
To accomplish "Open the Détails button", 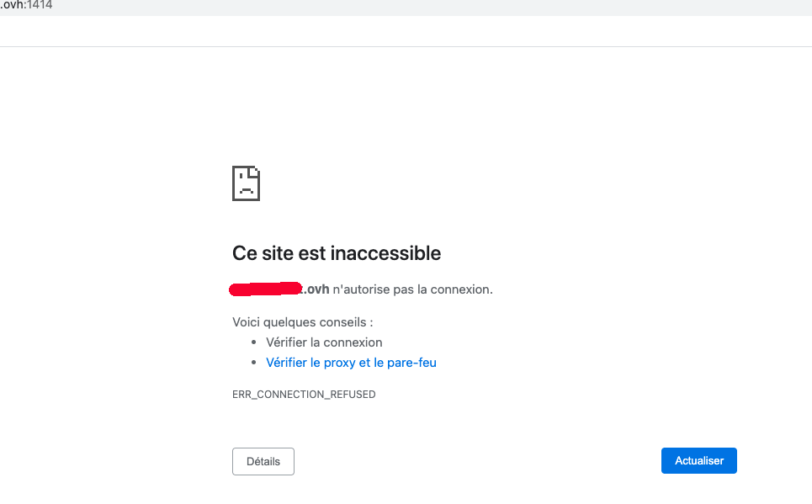I will pos(263,461).
